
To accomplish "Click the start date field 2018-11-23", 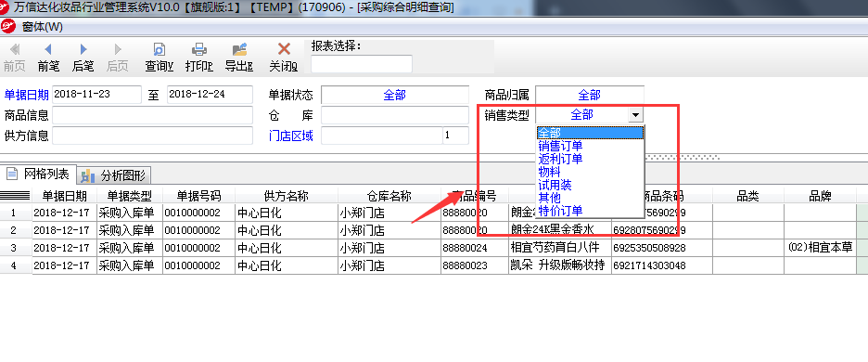I will pos(96,95).
